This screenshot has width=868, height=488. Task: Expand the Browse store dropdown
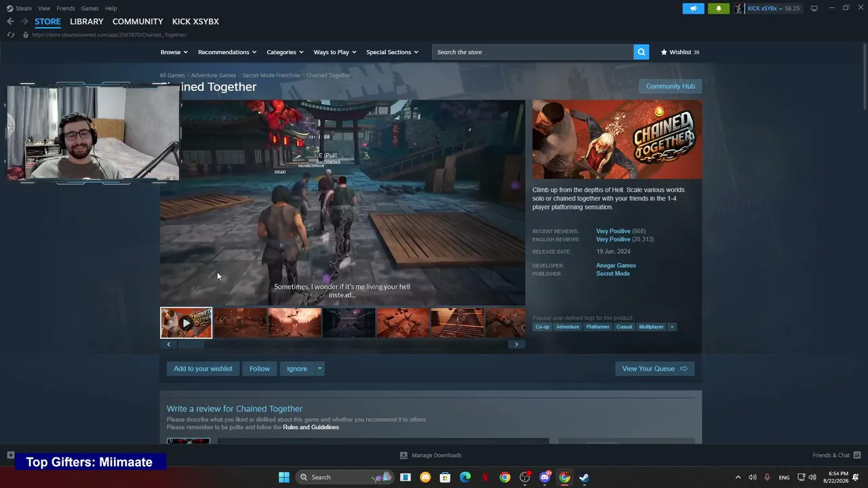(174, 52)
